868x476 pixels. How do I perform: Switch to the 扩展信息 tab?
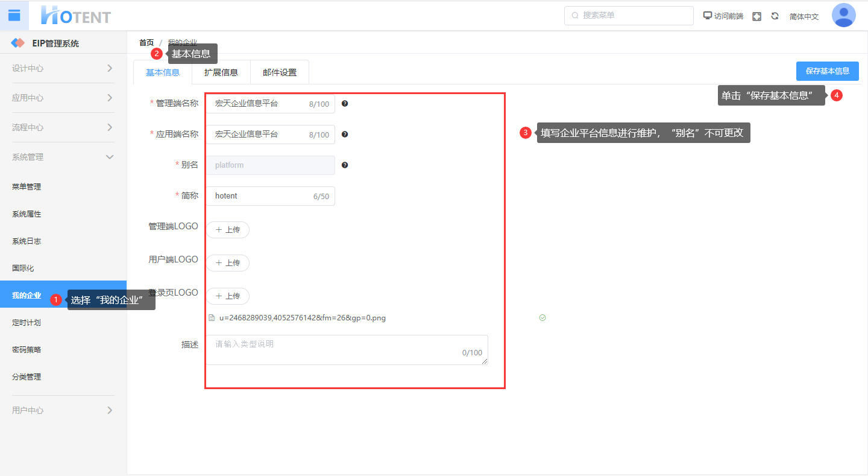click(221, 72)
